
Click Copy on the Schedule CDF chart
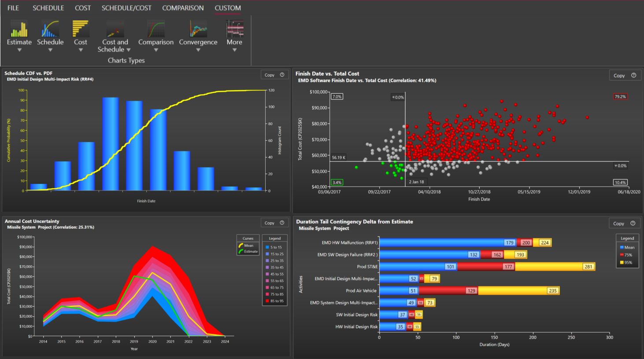[270, 74]
